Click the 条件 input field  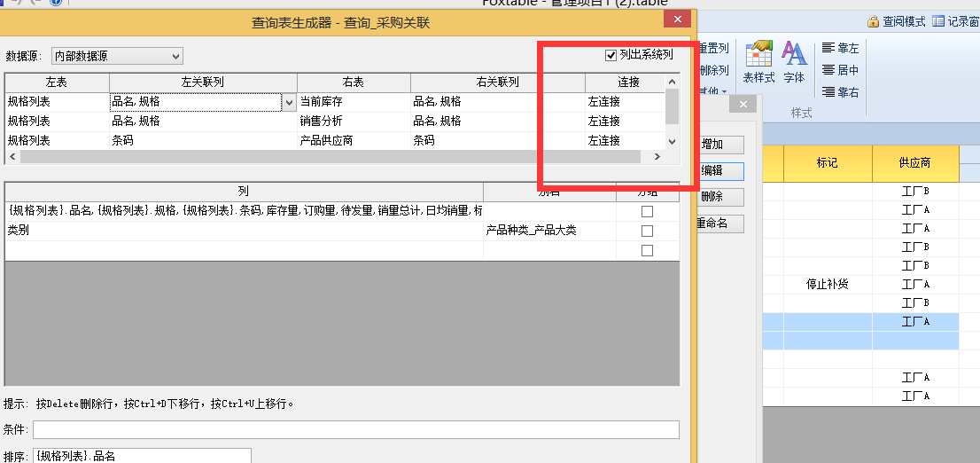(x=356, y=430)
